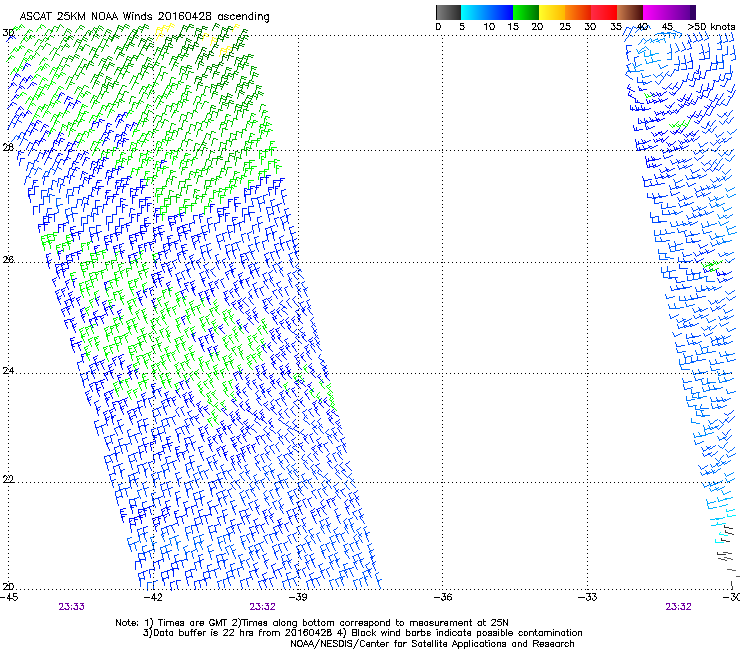The height and width of the screenshot is (650, 740).
Task: Click the 'NOAA/NESDIS/Center for Satellite Applications and Research' credit
Action: pyautogui.click(x=432, y=644)
